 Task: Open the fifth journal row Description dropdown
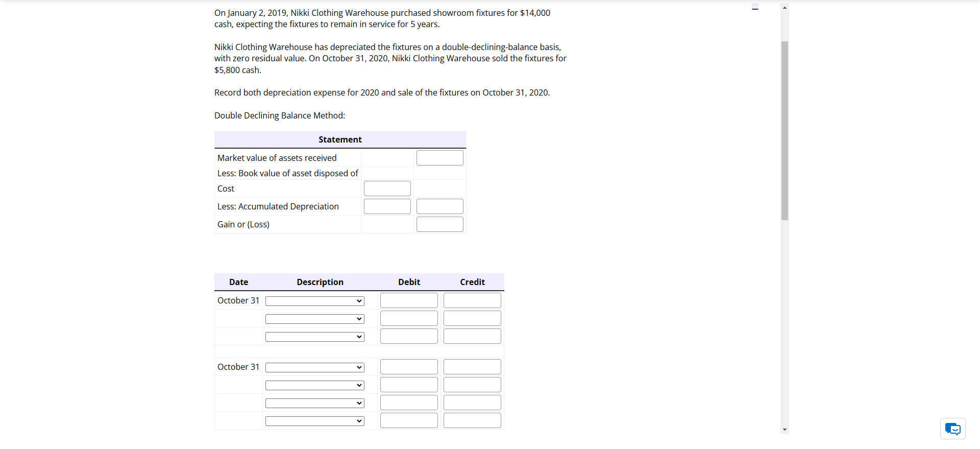(x=315, y=385)
